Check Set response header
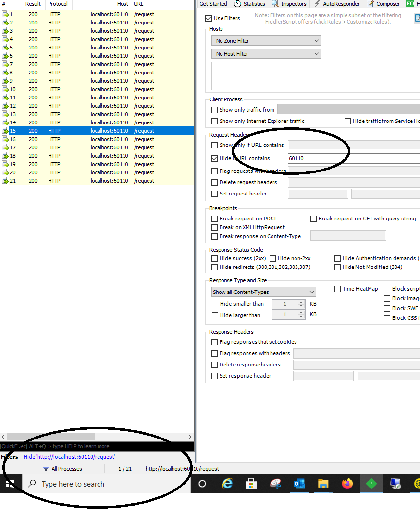Screen dimensions: 420x512 [x=214, y=376]
